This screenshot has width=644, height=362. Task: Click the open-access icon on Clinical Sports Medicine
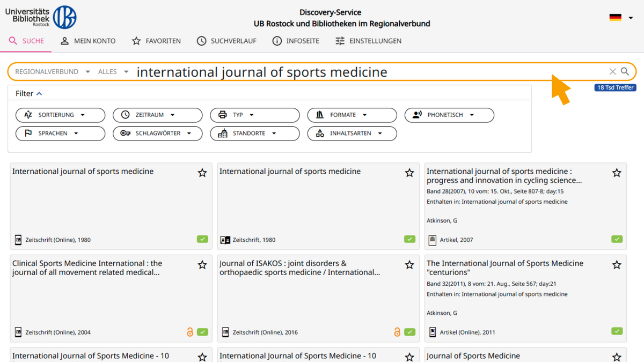pos(189,332)
